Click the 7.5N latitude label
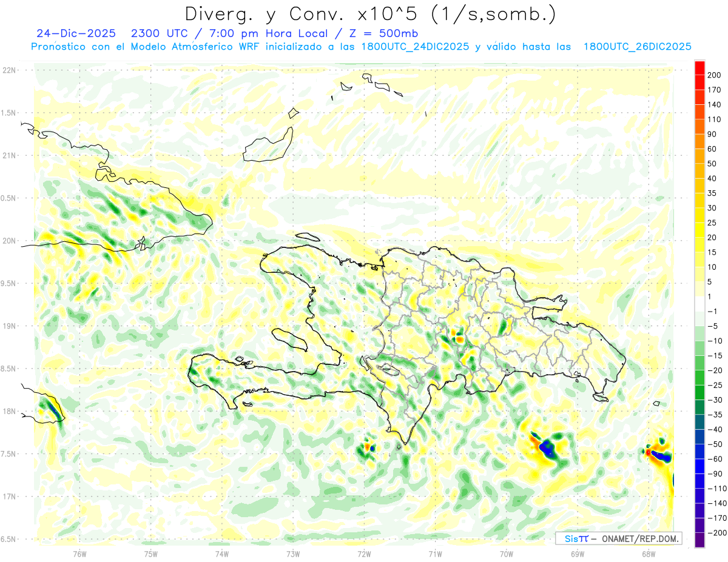 point(7,454)
